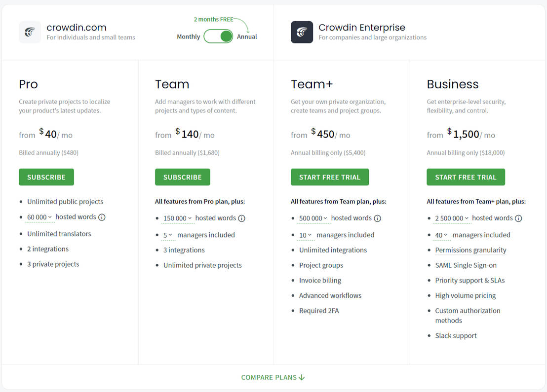Subscribe to the Team plan
This screenshot has width=547, height=392.
point(182,177)
